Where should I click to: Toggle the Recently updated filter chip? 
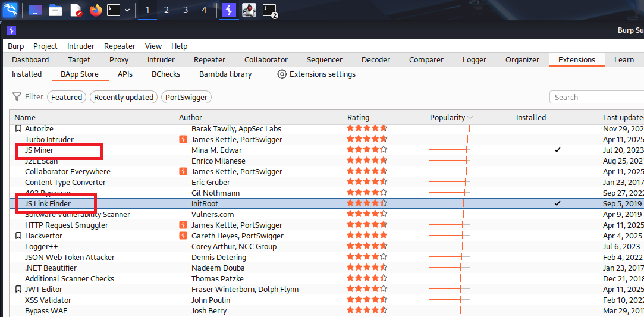click(x=124, y=97)
